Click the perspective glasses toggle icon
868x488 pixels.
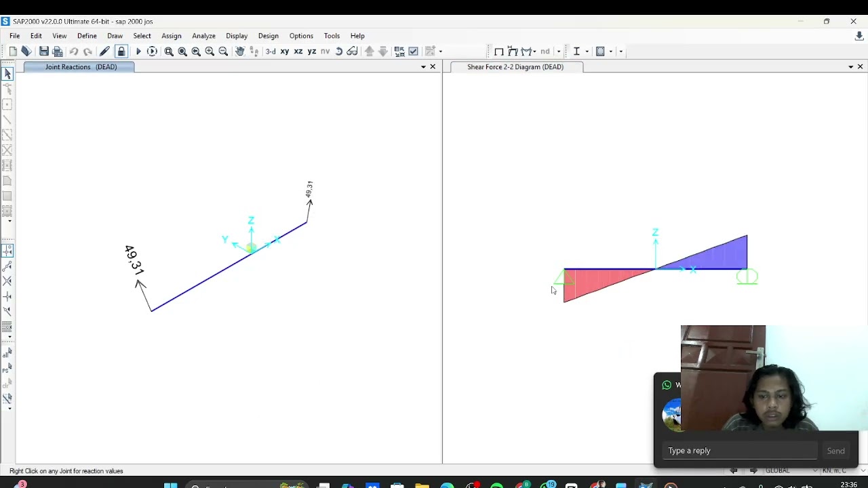[x=352, y=52]
